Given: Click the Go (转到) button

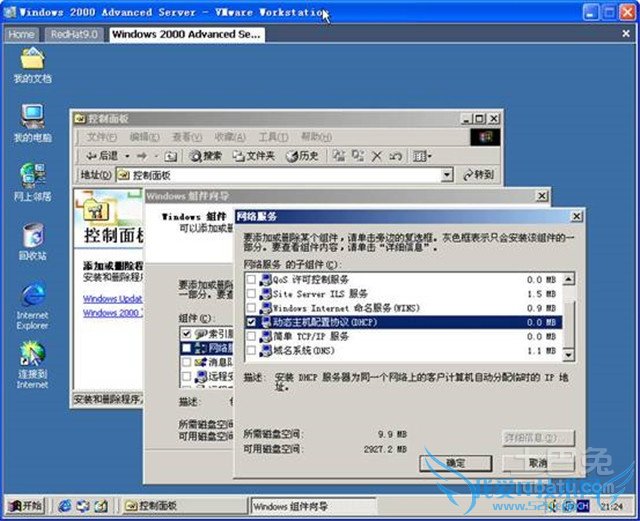Looking at the screenshot, I should tap(478, 175).
